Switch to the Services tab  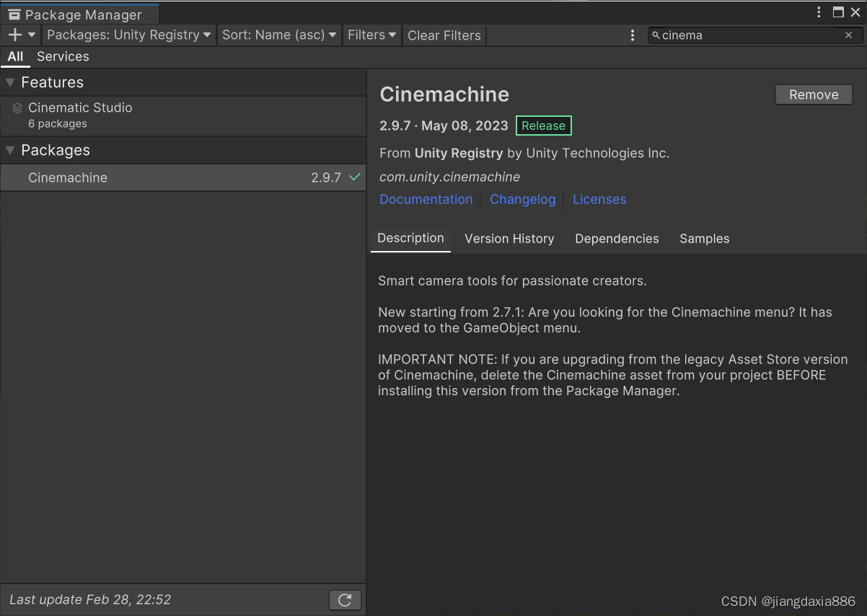tap(63, 56)
